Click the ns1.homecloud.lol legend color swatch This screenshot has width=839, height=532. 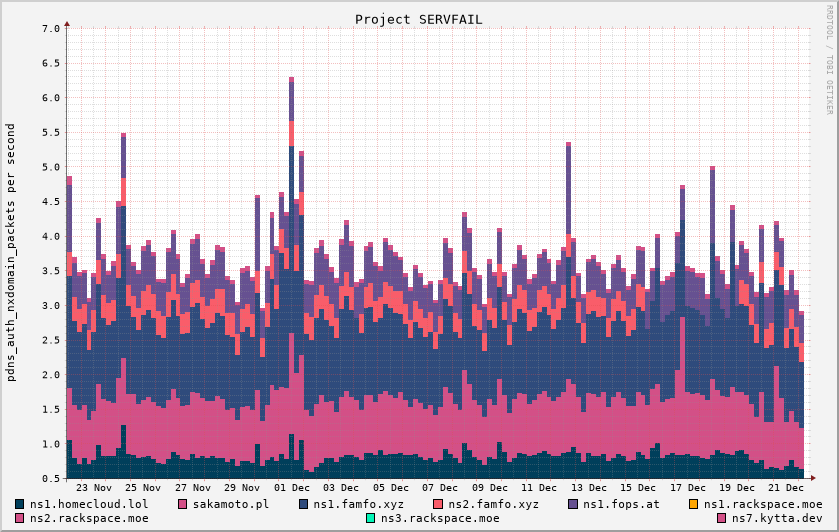(x=21, y=504)
